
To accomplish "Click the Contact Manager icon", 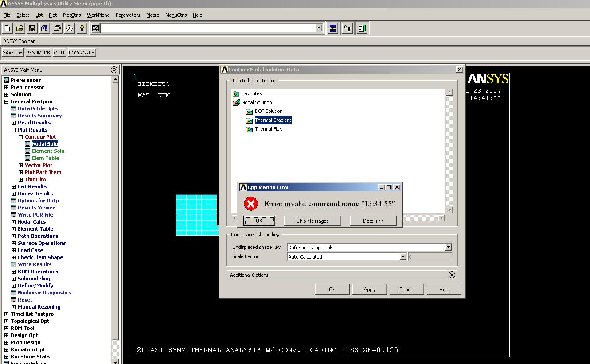I will [362, 28].
